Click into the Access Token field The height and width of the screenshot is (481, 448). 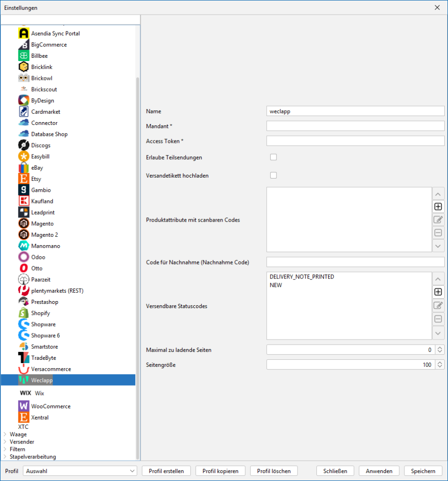pos(355,141)
